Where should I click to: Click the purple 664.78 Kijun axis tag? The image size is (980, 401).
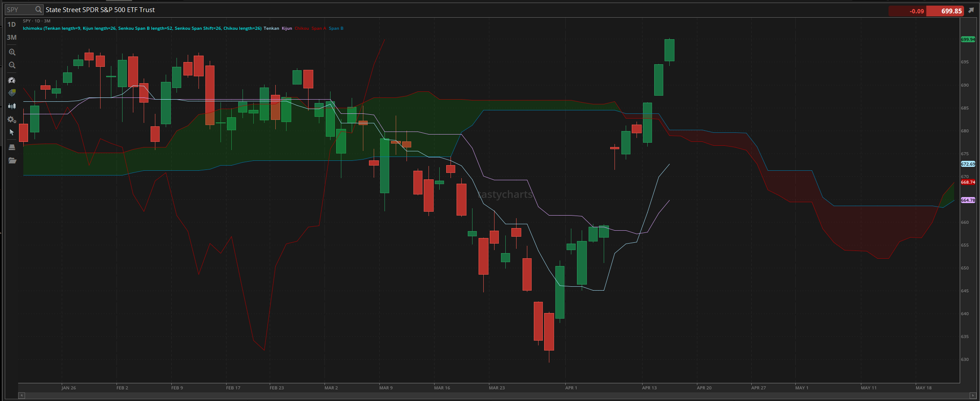968,200
